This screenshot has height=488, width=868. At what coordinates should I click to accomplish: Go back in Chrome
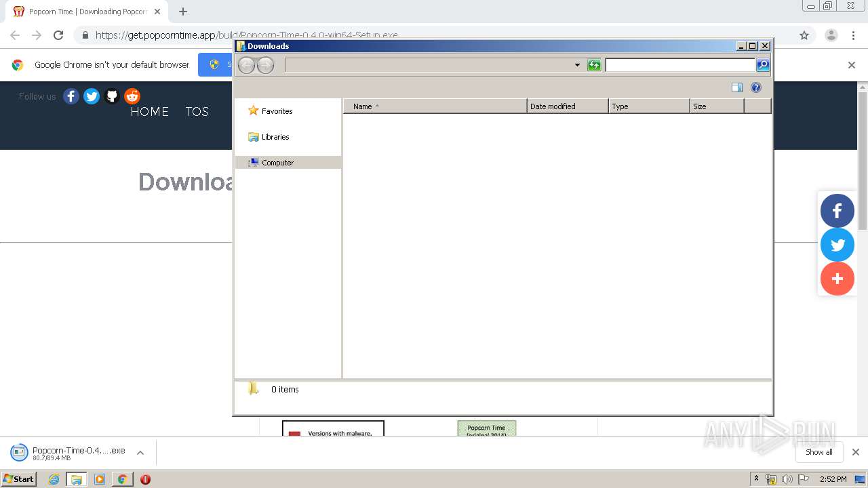point(15,35)
